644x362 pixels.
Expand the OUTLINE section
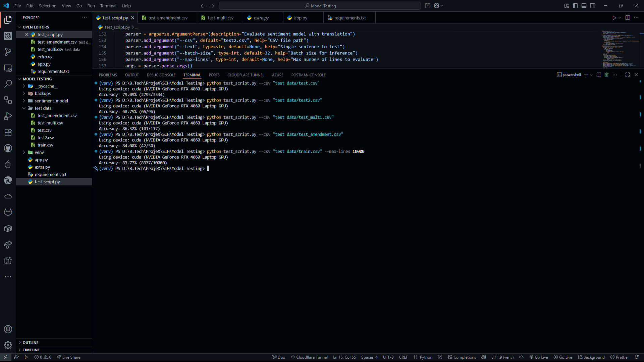(x=31, y=343)
